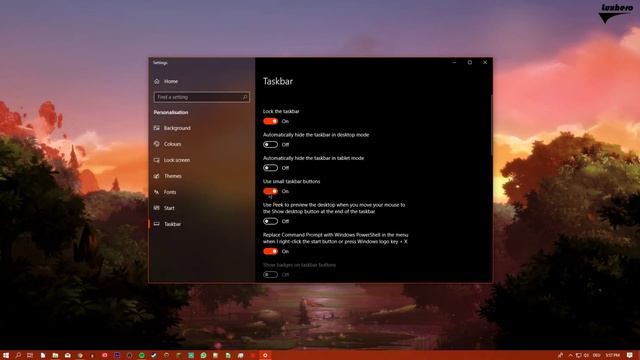Screen dimensions: 640x360
Task: Select Fonts in the sidebar
Action: pyautogui.click(x=165, y=192)
